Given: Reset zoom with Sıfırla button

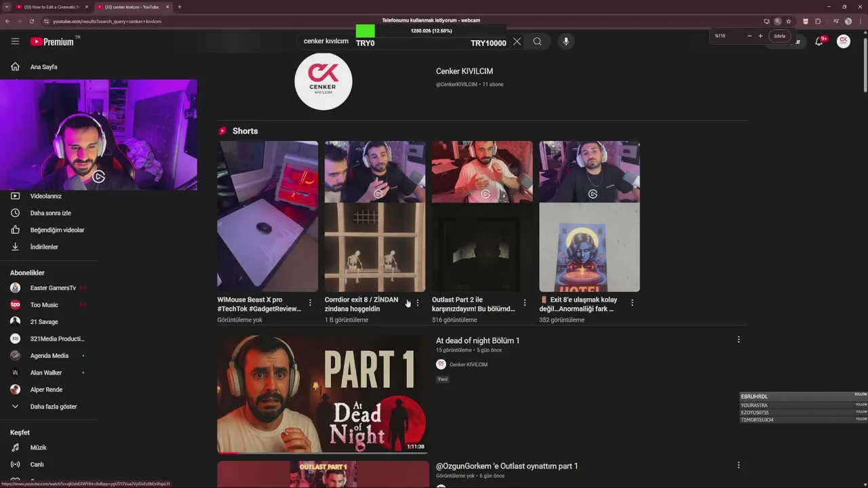Looking at the screenshot, I should coord(780,36).
